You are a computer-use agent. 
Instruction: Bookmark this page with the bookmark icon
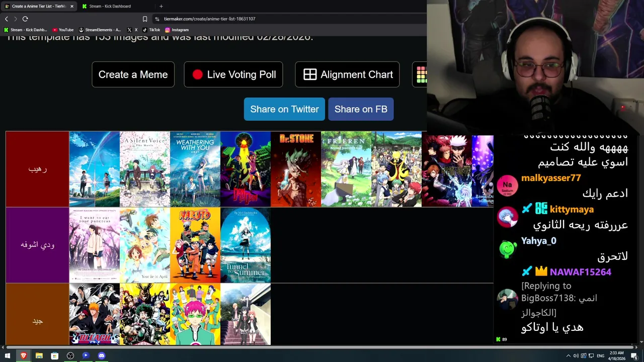pyautogui.click(x=145, y=19)
